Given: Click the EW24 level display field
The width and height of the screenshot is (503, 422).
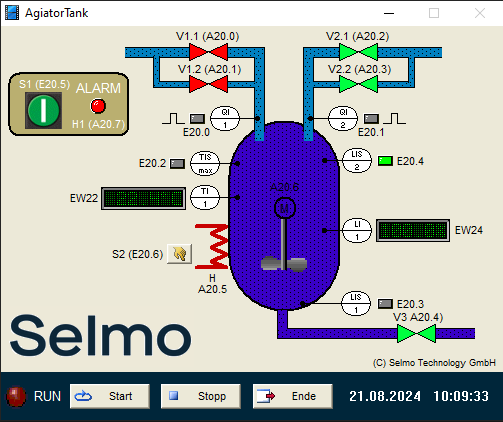Looking at the screenshot, I should [x=413, y=230].
